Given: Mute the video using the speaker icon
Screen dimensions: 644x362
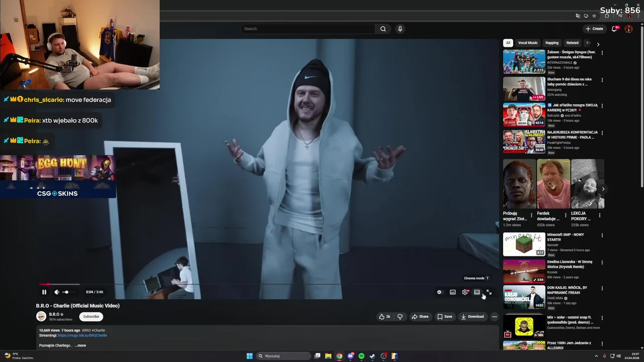Looking at the screenshot, I should pos(57,292).
